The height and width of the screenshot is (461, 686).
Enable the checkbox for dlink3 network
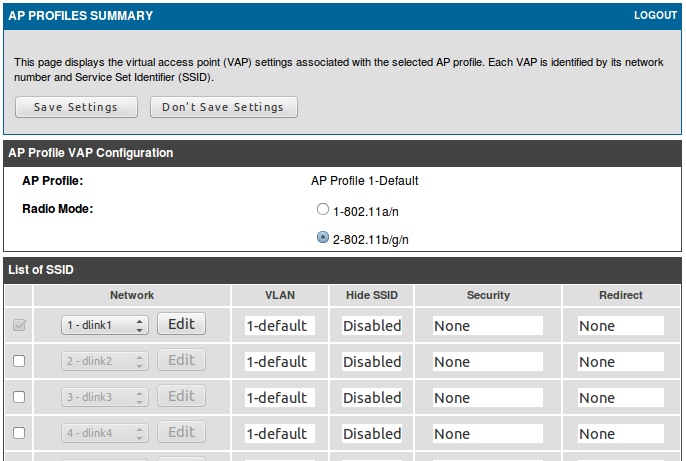[x=19, y=397]
